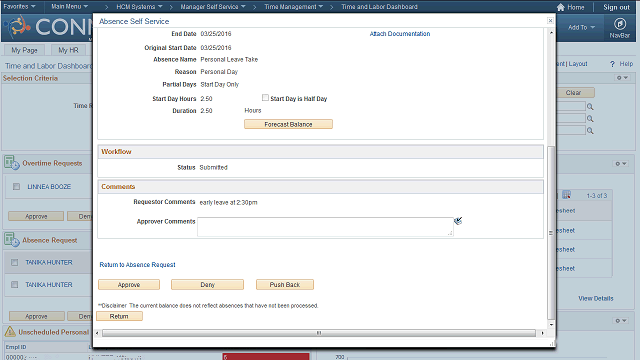Click Forecast Balance button
Image resolution: width=640 pixels, height=360 pixels.
click(288, 124)
